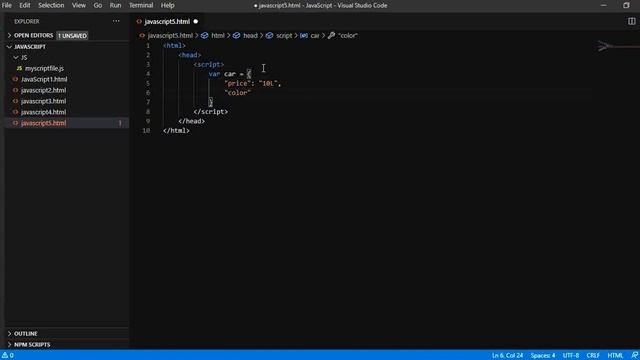This screenshot has width=640, height=360.
Task: Click the file icon beside javascript4.html
Action: pos(16,112)
